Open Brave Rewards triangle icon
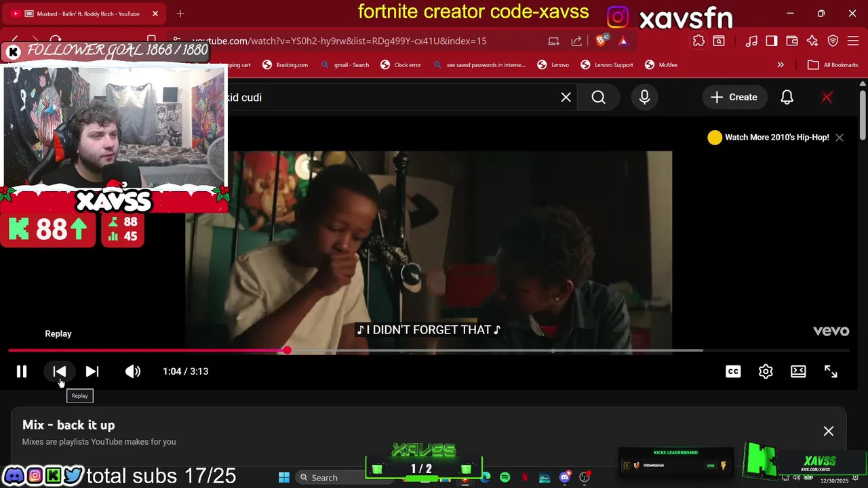The height and width of the screenshot is (488, 868). coord(623,41)
